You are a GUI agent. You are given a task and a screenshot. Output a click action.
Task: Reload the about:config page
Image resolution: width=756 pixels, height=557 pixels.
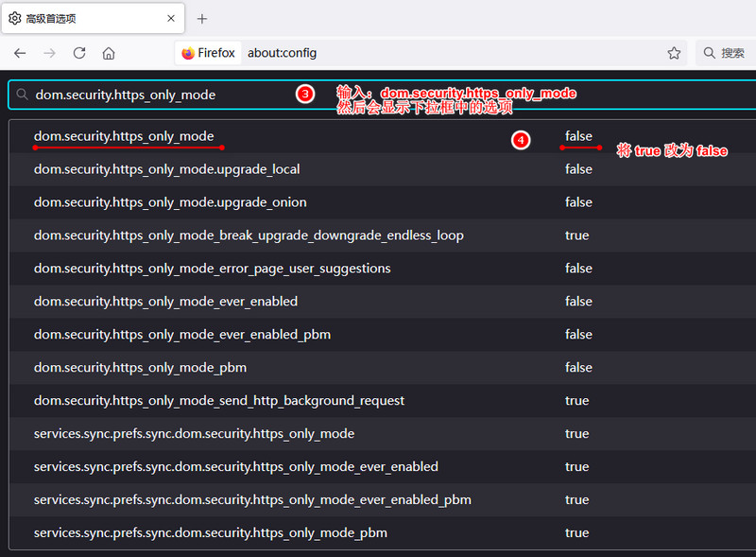[79, 54]
